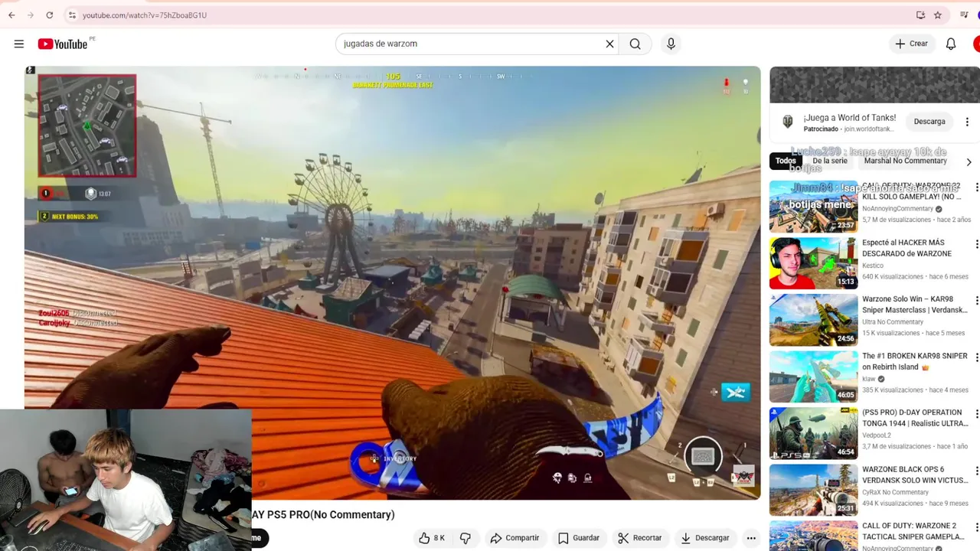The height and width of the screenshot is (551, 980).
Task: Open the Crear button
Action: pos(912,44)
